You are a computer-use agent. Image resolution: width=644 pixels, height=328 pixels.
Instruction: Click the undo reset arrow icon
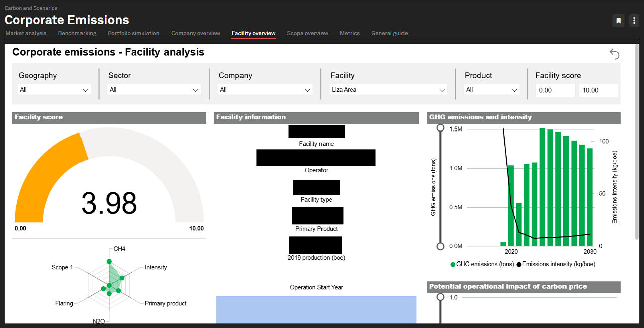pos(614,54)
